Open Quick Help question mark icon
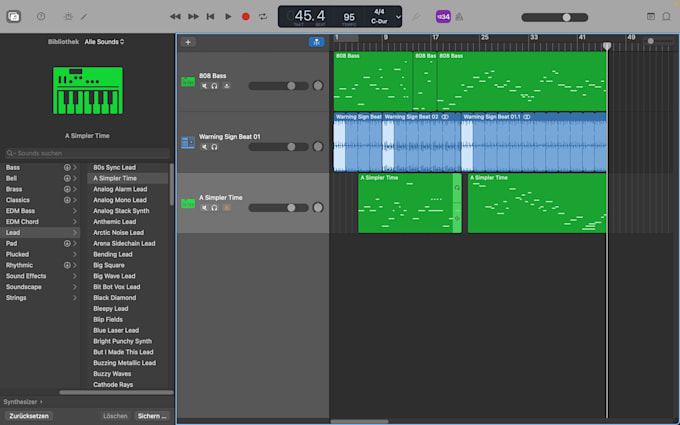 tap(41, 16)
